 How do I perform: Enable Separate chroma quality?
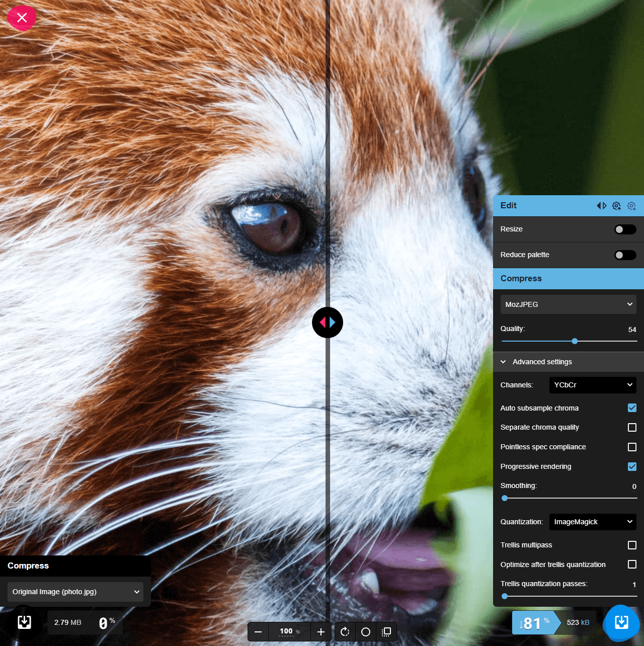coord(632,428)
